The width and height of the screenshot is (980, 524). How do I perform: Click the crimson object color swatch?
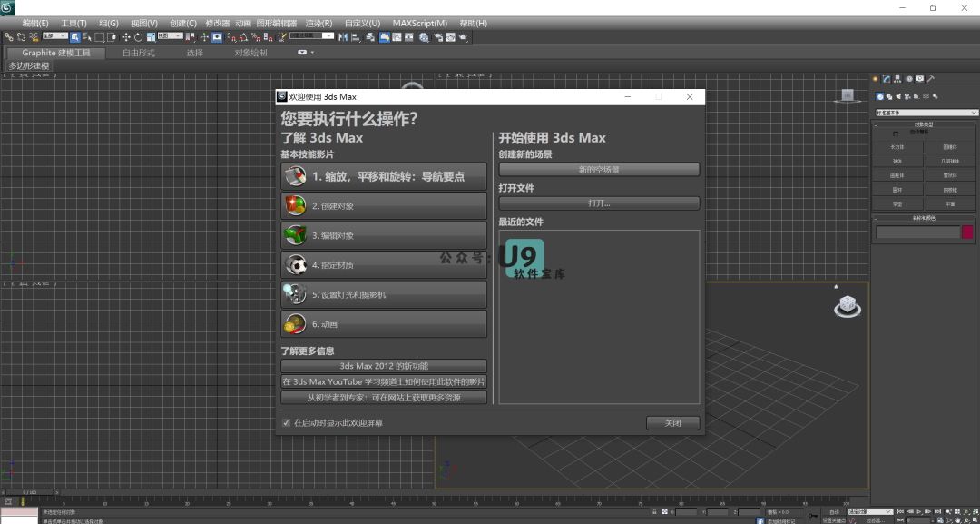[x=968, y=232]
